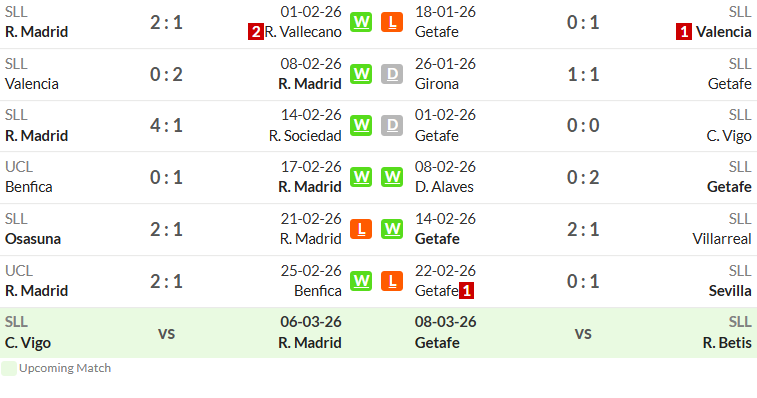Open the 0 : 0 Getafe vs C. Vigo score

tap(583, 126)
